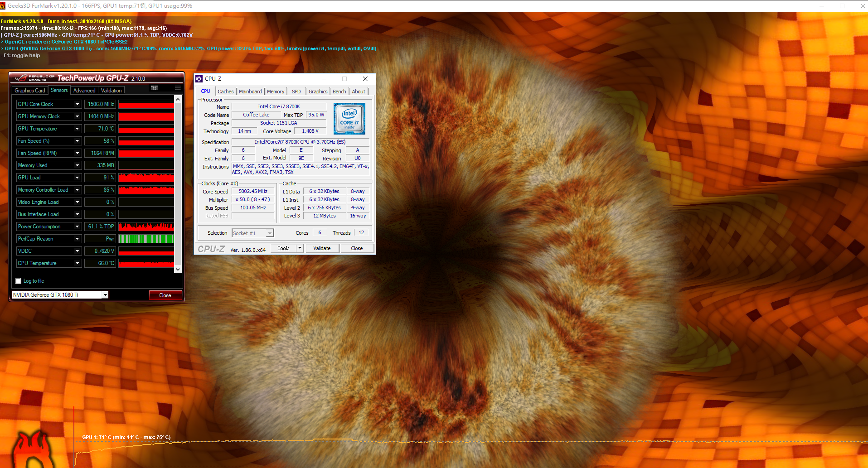Select the CPU-Z CPU tab

pyautogui.click(x=206, y=91)
